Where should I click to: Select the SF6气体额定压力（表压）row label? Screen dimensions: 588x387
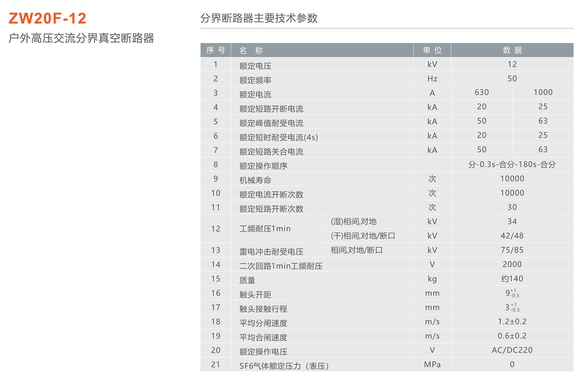tap(285, 365)
